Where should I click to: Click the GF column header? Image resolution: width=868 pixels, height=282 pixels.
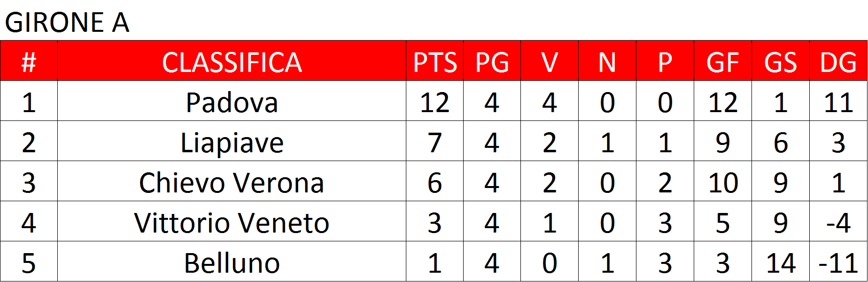click(x=723, y=61)
